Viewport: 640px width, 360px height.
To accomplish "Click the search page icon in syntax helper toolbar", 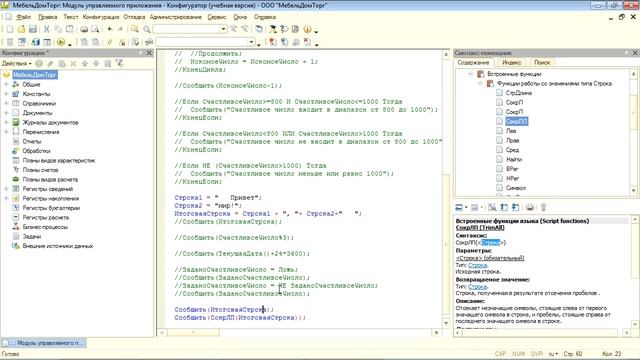I will pos(492,207).
